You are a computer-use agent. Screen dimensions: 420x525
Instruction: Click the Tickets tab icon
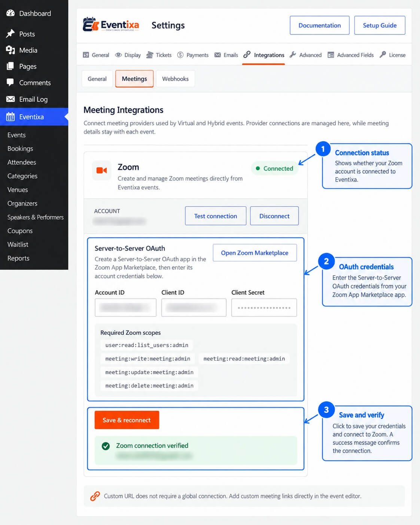point(150,55)
